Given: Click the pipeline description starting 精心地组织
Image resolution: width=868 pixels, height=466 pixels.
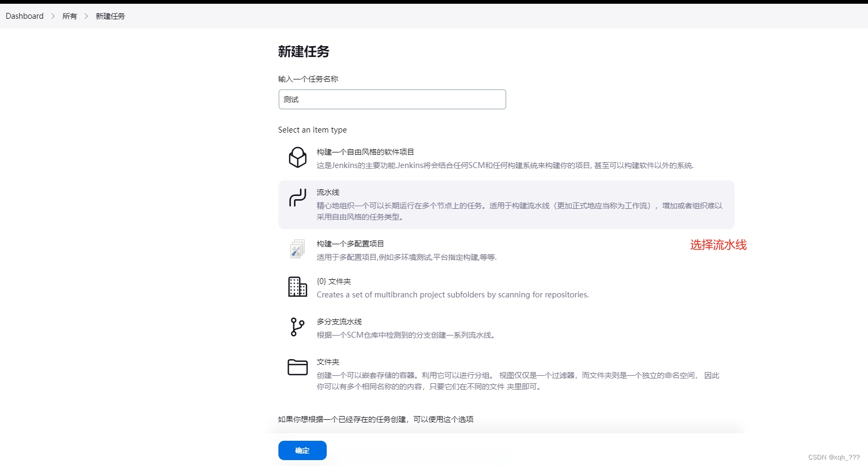Looking at the screenshot, I should (519, 211).
